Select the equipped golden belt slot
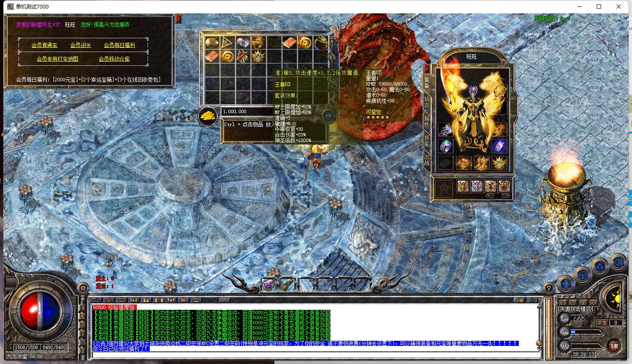The width and height of the screenshot is (632, 364). [x=463, y=163]
